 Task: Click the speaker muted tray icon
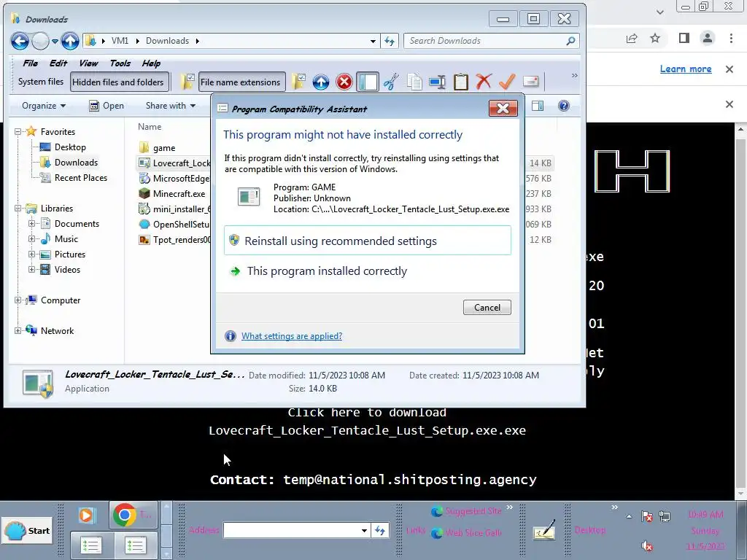pos(646,545)
